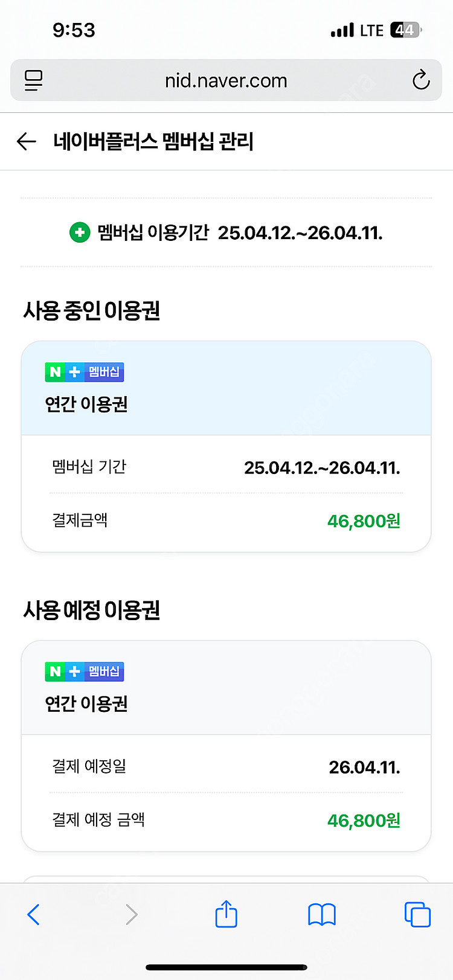Tap the 결제 예정일 26.04.11. row
The height and width of the screenshot is (980, 453).
click(226, 767)
